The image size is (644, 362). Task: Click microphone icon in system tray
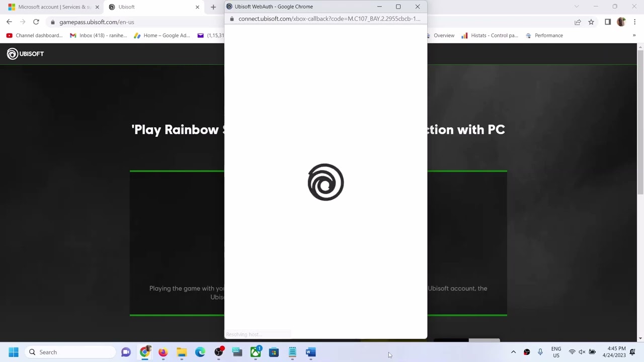click(540, 352)
